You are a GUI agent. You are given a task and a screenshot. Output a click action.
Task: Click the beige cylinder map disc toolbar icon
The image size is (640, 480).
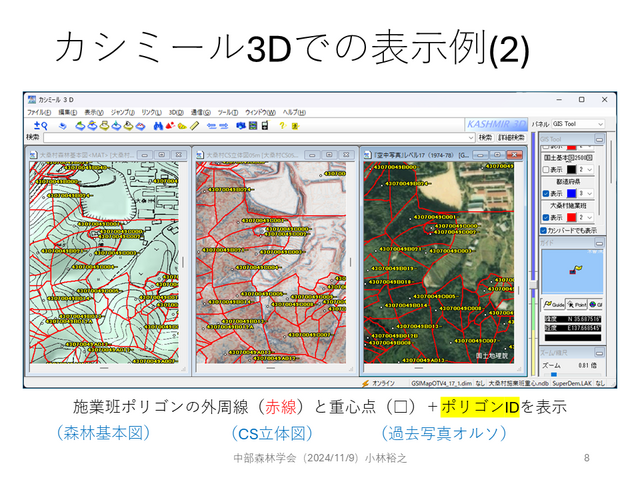(x=104, y=126)
